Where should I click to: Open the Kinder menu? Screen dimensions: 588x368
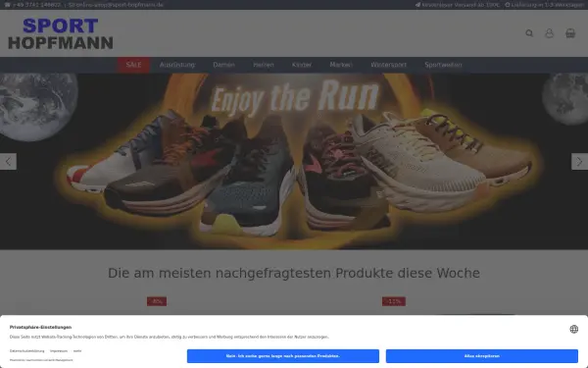tap(302, 65)
